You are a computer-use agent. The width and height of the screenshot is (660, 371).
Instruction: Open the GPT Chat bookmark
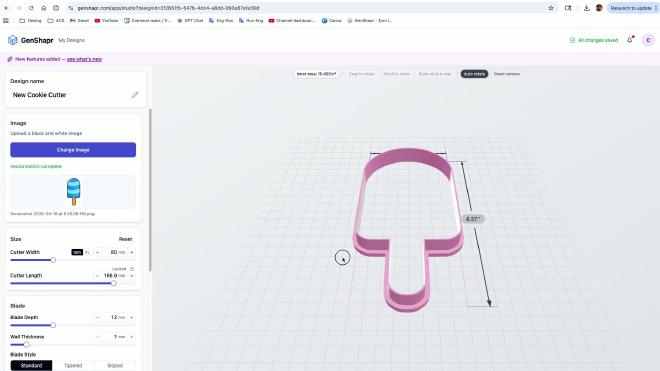click(190, 20)
